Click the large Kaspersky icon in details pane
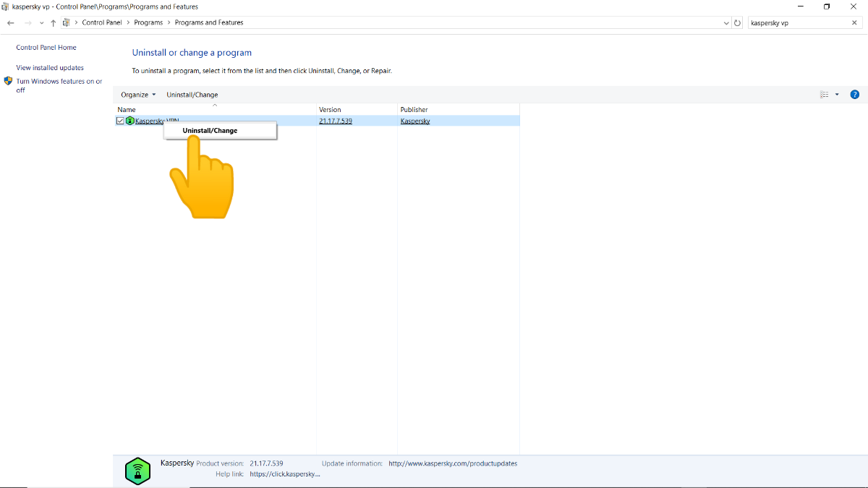Screen dimensions: 868x488 [x=137, y=471]
